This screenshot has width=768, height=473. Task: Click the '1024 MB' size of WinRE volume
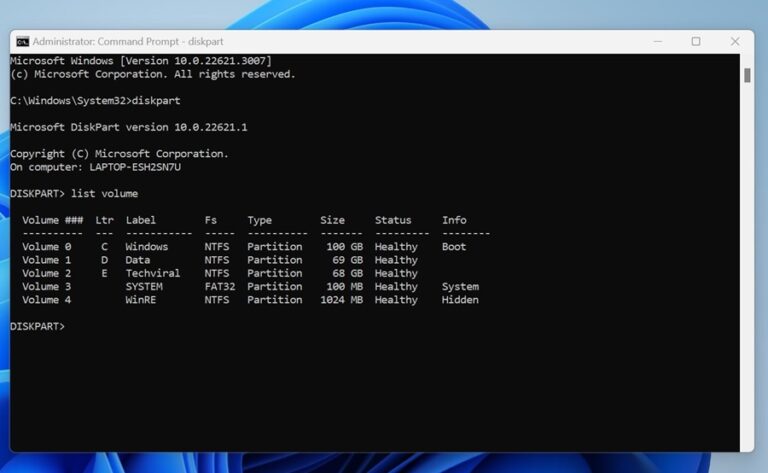341,299
